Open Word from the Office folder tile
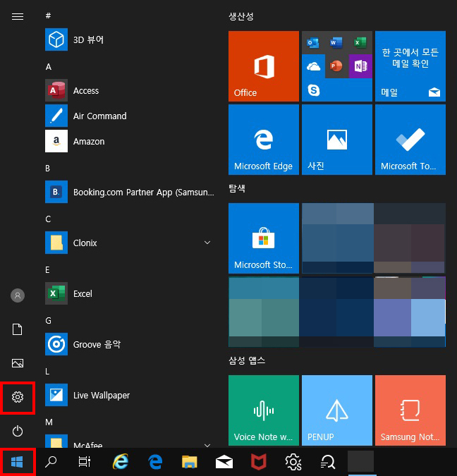This screenshot has width=457, height=476. [336, 42]
